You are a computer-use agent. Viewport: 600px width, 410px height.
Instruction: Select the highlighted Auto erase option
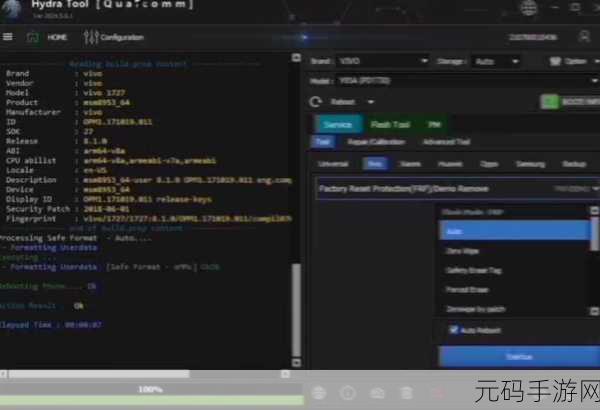click(x=515, y=231)
